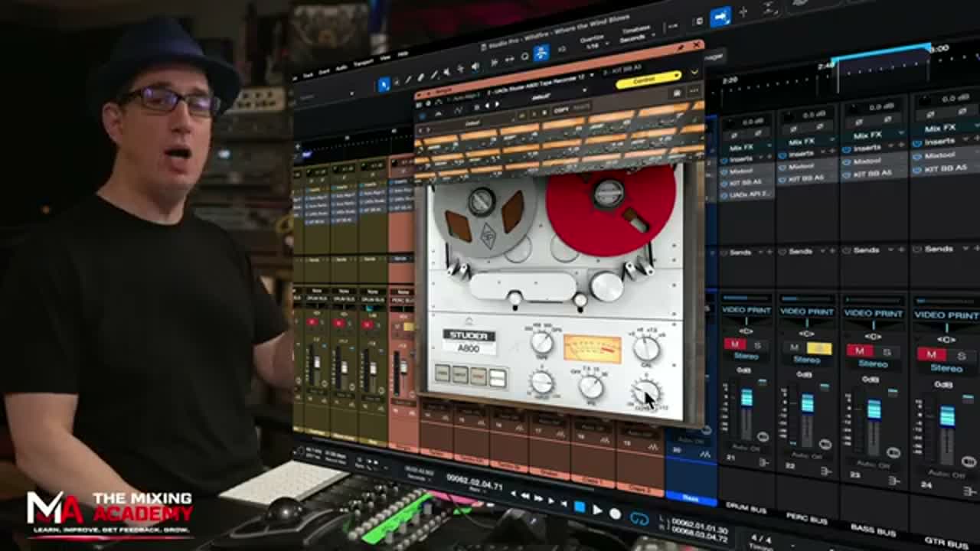The width and height of the screenshot is (980, 551).
Task: Select the Range tool beside the Arrow tool
Action: point(397,81)
